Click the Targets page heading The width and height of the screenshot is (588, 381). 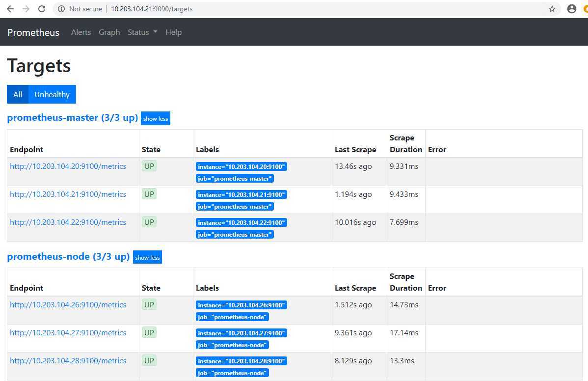(39, 66)
